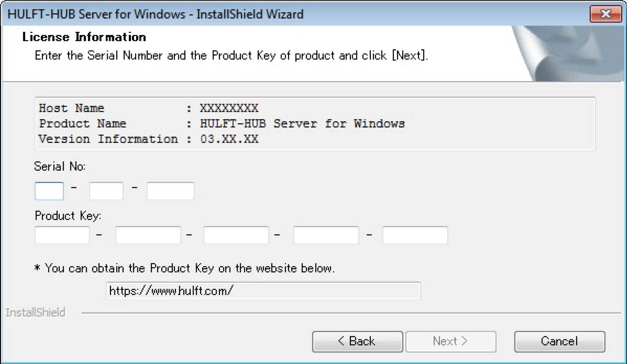Select the second Serial No field
Screen dimensions: 627x364
pos(106,191)
